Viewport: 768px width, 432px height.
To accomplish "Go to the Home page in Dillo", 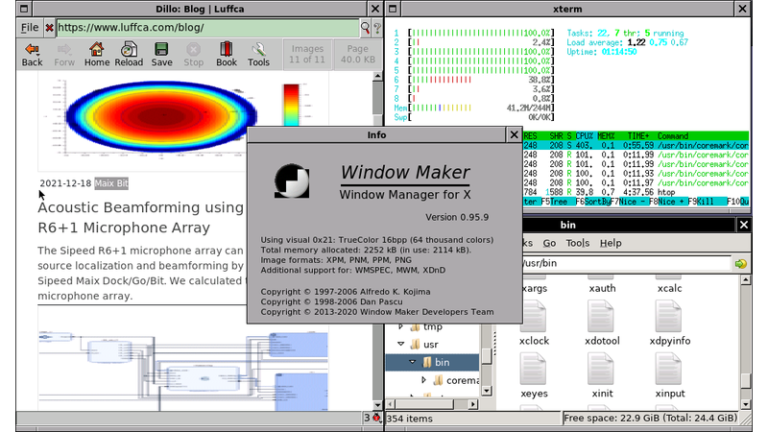I will [96, 53].
